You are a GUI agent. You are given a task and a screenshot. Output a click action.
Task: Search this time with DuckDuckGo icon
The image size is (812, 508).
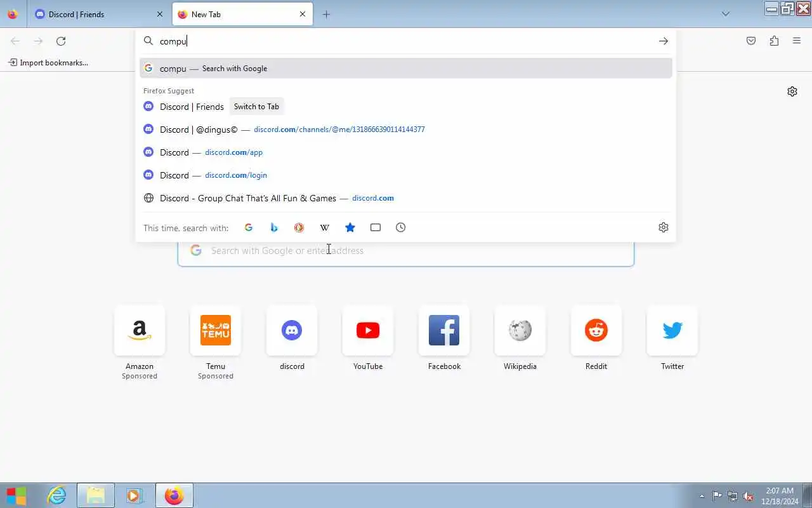tap(299, 227)
